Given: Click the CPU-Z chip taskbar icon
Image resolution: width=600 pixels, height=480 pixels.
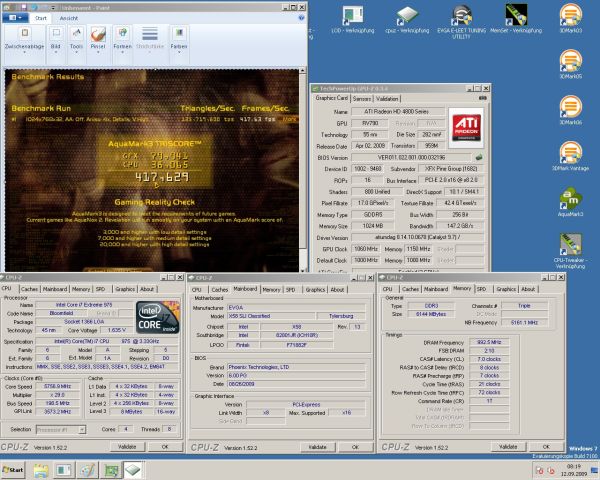Looking at the screenshot, I should tap(133, 470).
